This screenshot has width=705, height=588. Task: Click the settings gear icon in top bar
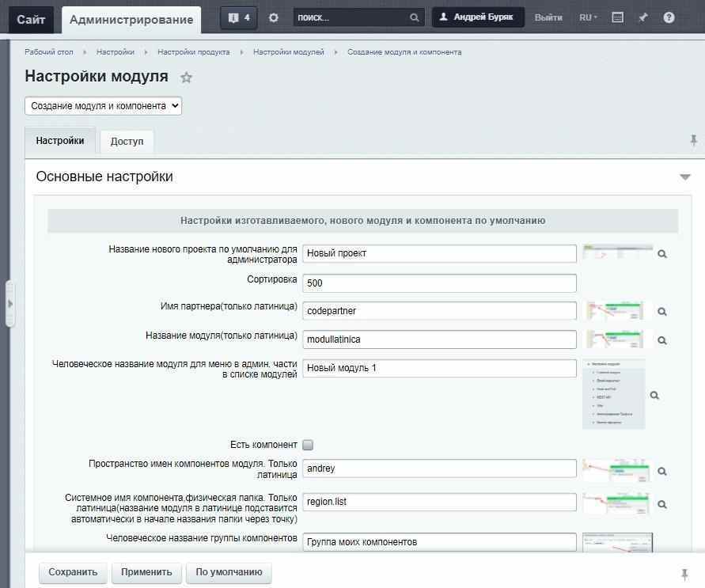pos(274,17)
